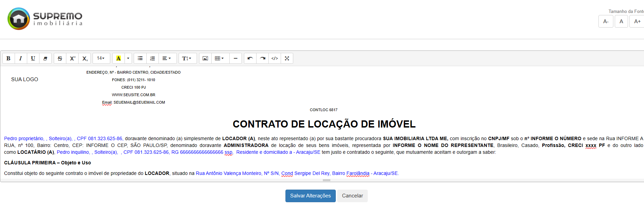
Task: Open the insert table menu
Action: [x=220, y=58]
